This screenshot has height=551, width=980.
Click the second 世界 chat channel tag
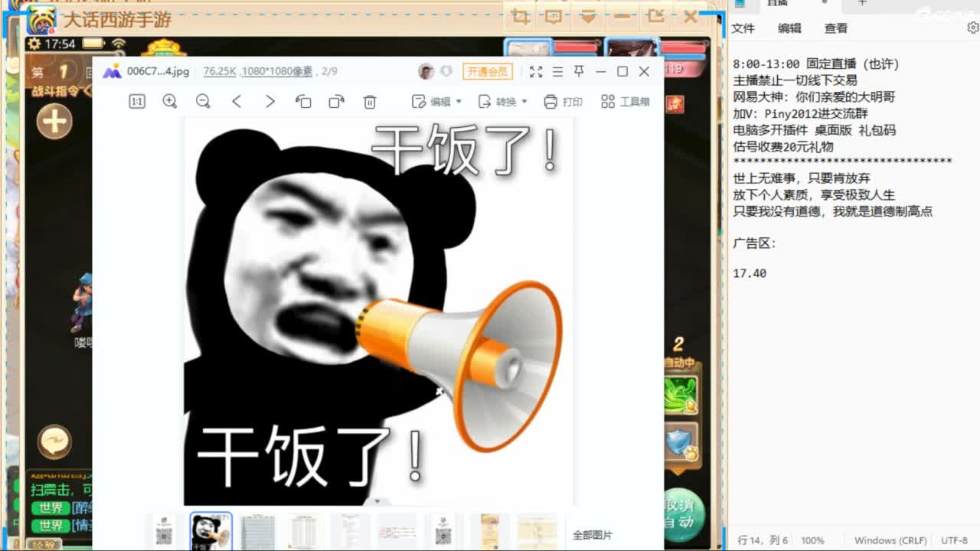tap(51, 525)
